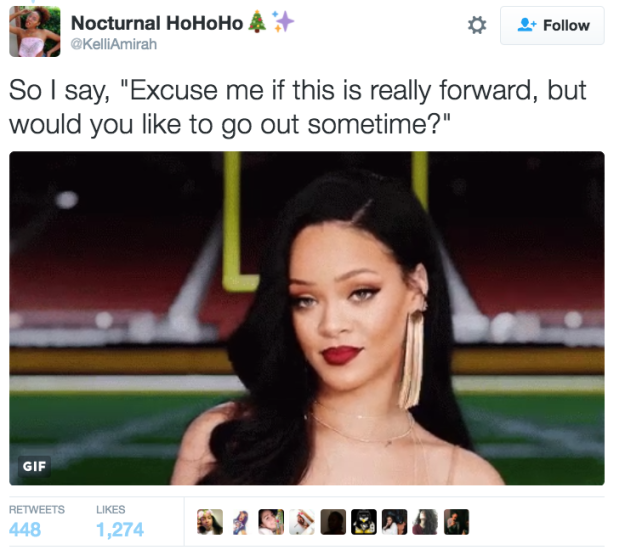Open the third liker avatar with close-up selfie
The image size is (625, 550).
pos(271,522)
